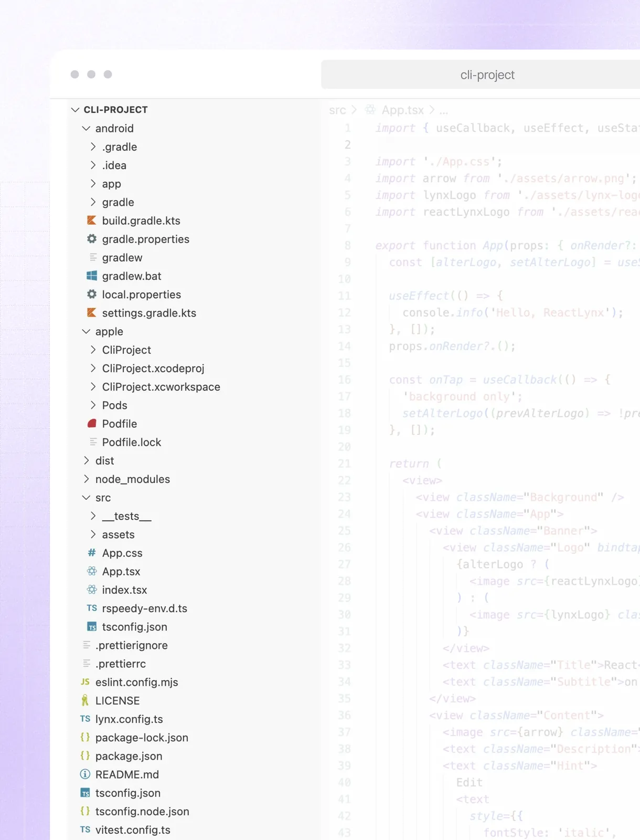The height and width of the screenshot is (840, 640).
Task: Click the hash icon beside App.css
Action: [x=92, y=552]
